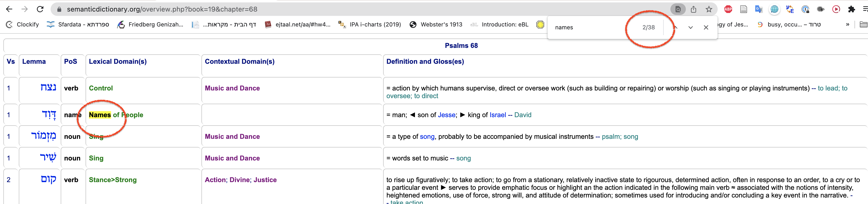The image size is (868, 204).
Task: Follow the Jesse link in David's definition
Action: tap(447, 115)
